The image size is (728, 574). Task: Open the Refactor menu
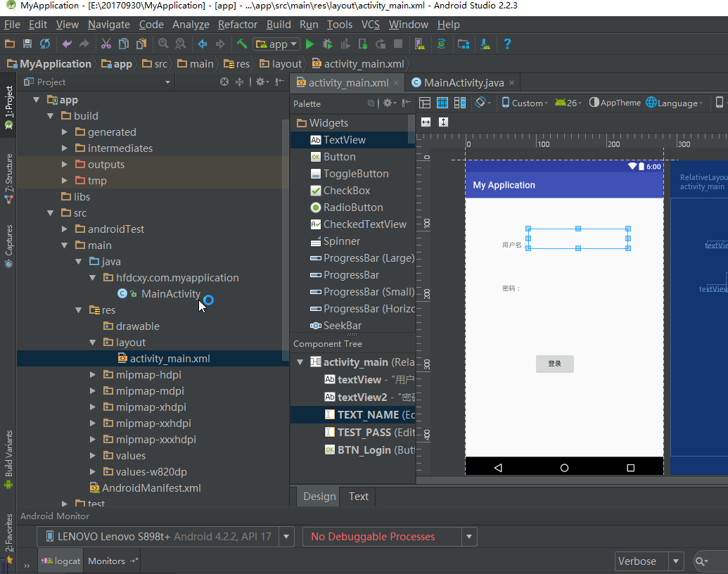237,25
